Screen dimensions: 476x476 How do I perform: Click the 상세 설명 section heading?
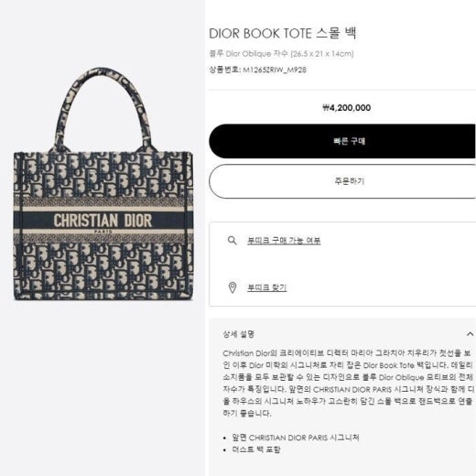[239, 334]
